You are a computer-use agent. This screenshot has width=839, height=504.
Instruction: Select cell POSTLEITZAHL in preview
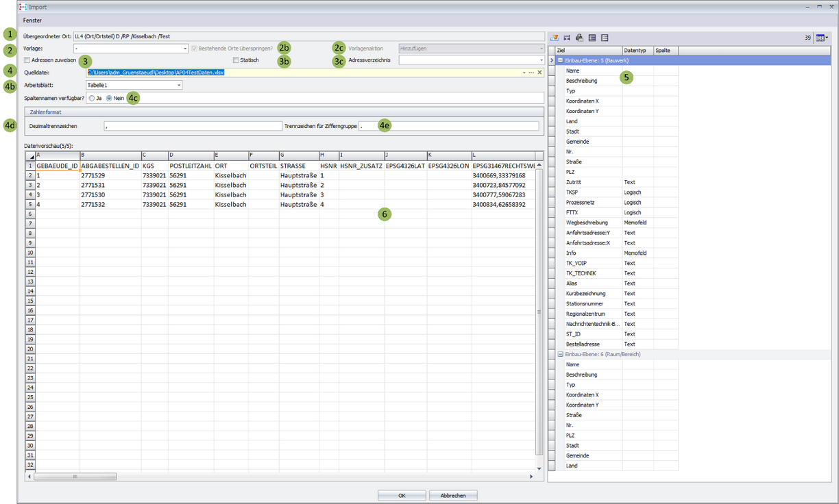(191, 166)
